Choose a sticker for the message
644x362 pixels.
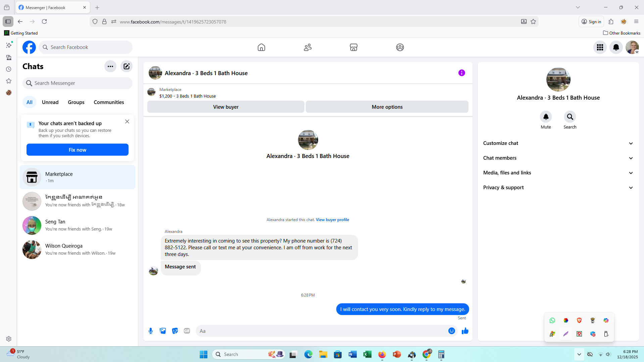(x=175, y=331)
